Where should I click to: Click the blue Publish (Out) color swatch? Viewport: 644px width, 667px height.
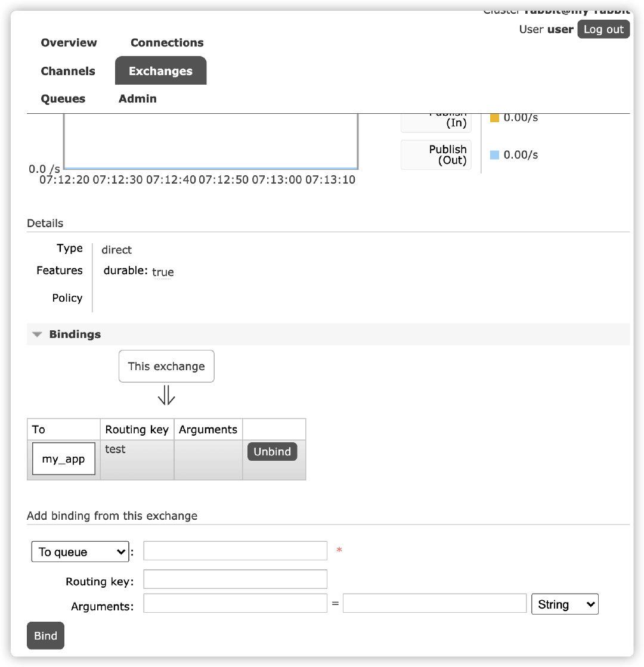pos(494,155)
